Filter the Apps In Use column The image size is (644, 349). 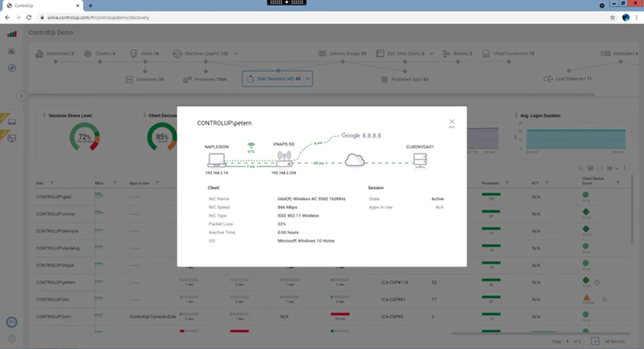click(157, 183)
